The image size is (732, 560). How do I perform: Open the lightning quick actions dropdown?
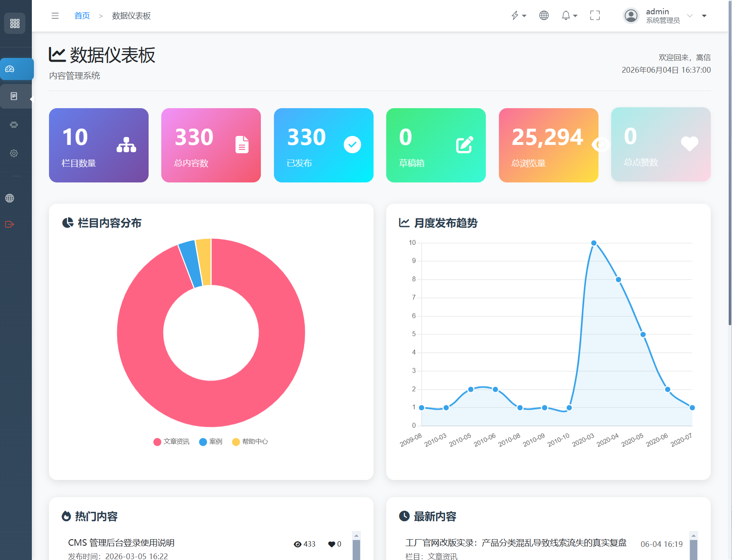click(518, 16)
